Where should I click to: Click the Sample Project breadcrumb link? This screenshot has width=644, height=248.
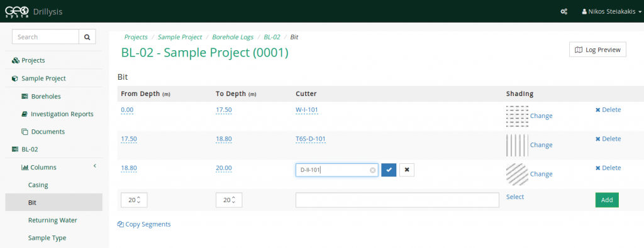click(x=180, y=37)
